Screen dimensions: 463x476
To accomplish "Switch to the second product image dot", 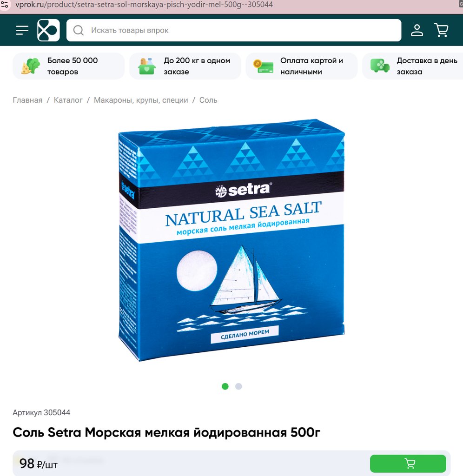I will 238,386.
